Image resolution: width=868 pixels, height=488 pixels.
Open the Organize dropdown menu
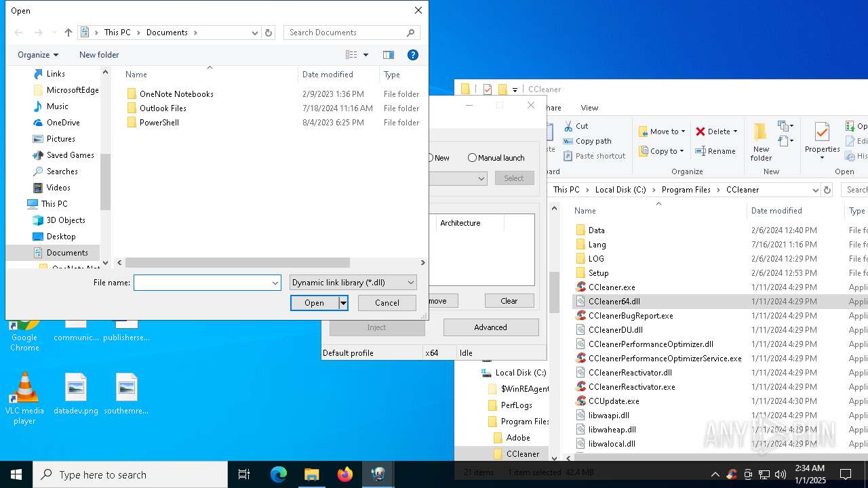coord(38,55)
